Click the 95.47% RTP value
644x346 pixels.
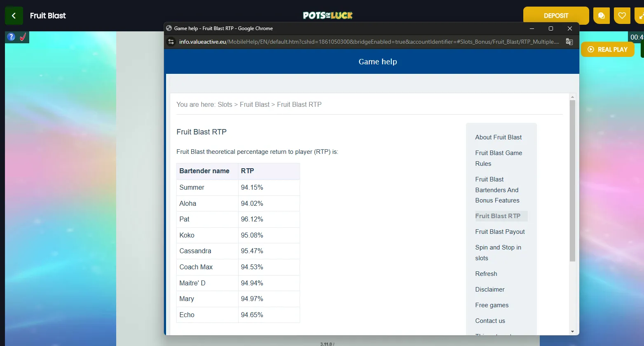(x=252, y=251)
